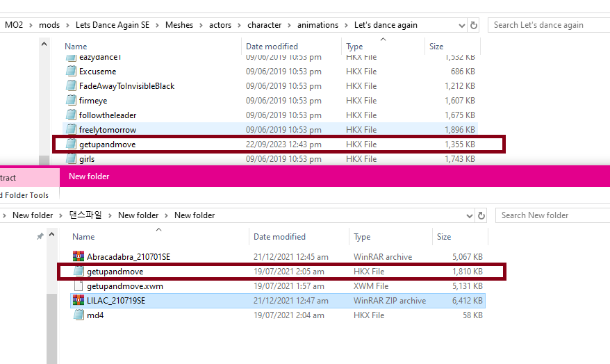Select the FadeAwayToInvisibleBlack file name
The width and height of the screenshot is (610, 364).
pos(127,85)
